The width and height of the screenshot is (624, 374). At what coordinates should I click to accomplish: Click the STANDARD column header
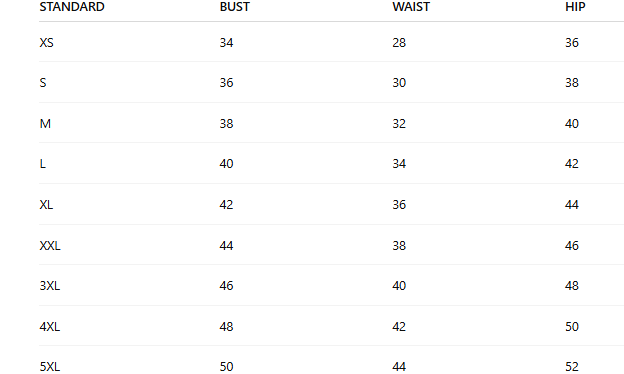coord(72,7)
